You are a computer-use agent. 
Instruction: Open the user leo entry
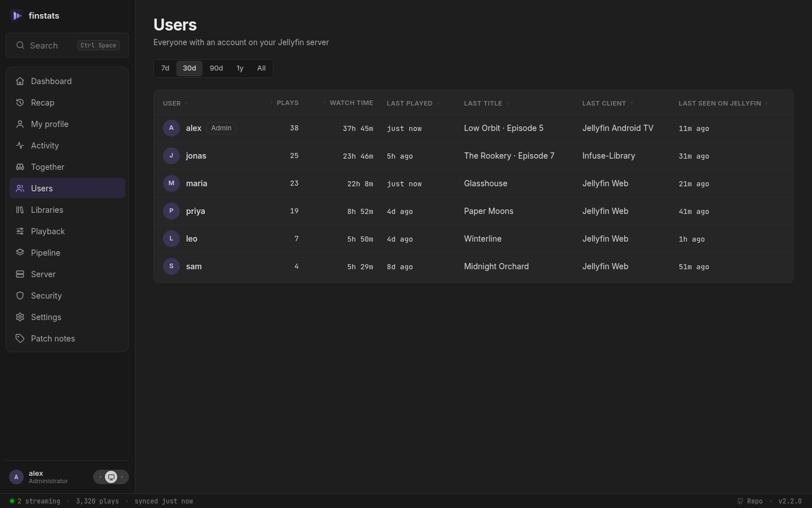tap(192, 239)
